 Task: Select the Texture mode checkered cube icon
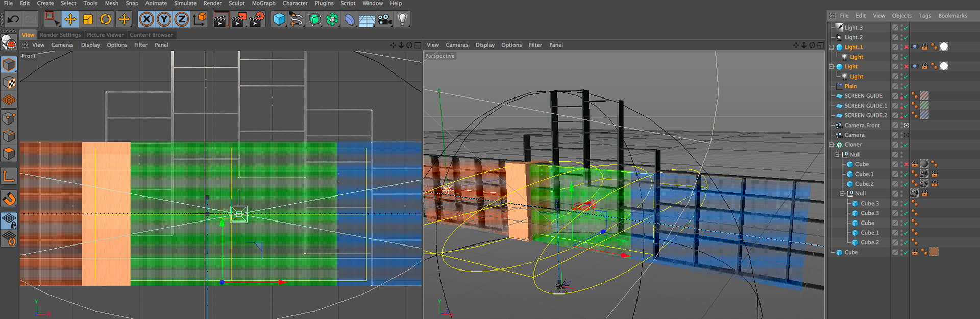9,82
